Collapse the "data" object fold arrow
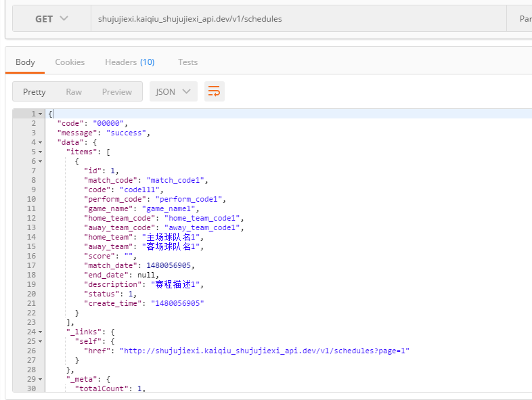 click(40, 142)
